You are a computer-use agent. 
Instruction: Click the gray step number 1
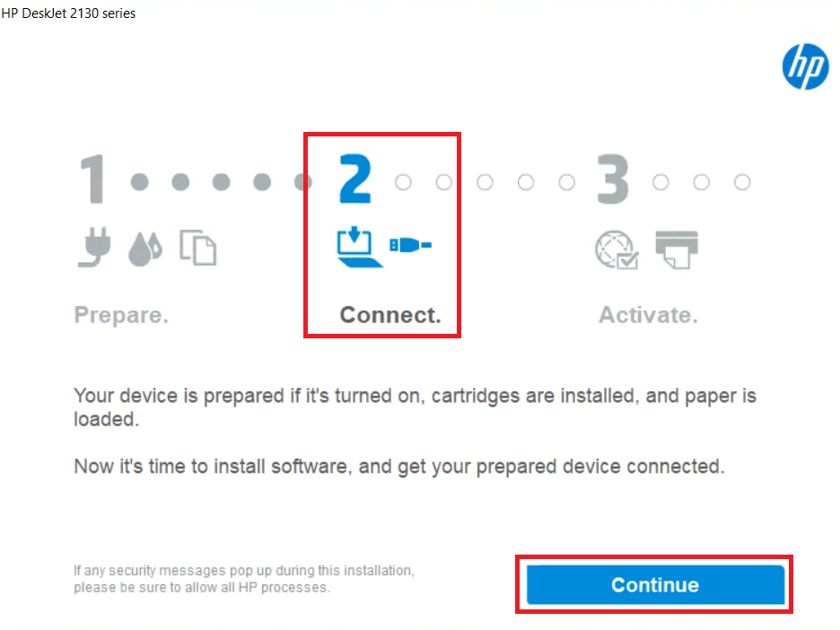click(92, 179)
